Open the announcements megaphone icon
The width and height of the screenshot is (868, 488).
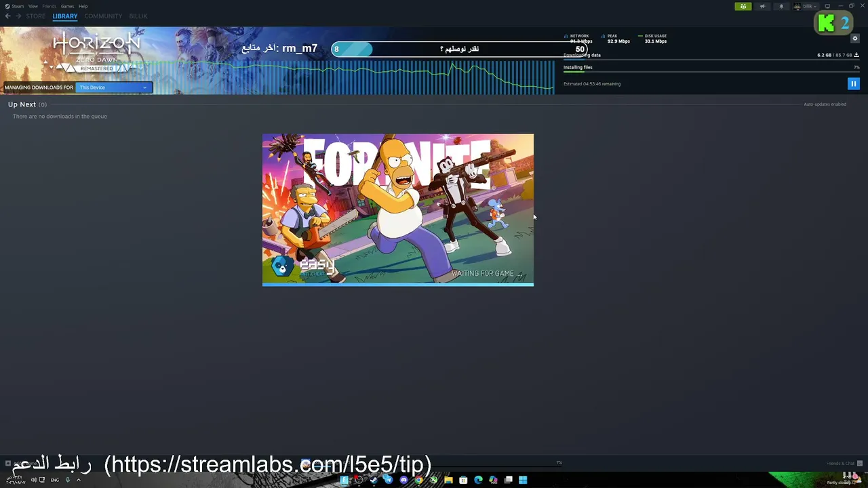762,7
